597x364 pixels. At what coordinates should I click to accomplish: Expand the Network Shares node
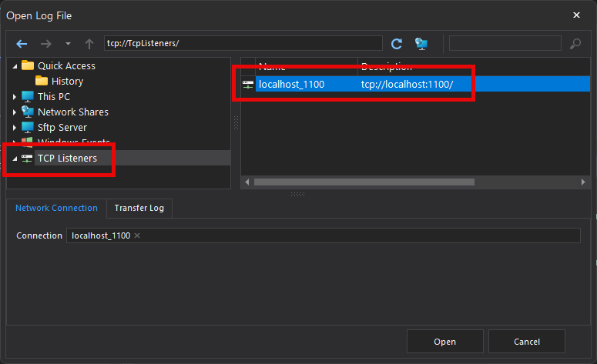coord(15,112)
